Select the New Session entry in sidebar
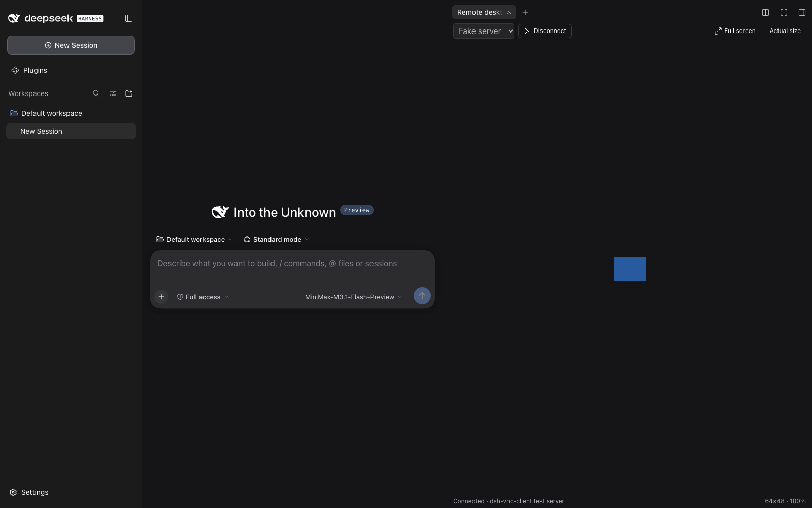The image size is (812, 508). [71, 131]
